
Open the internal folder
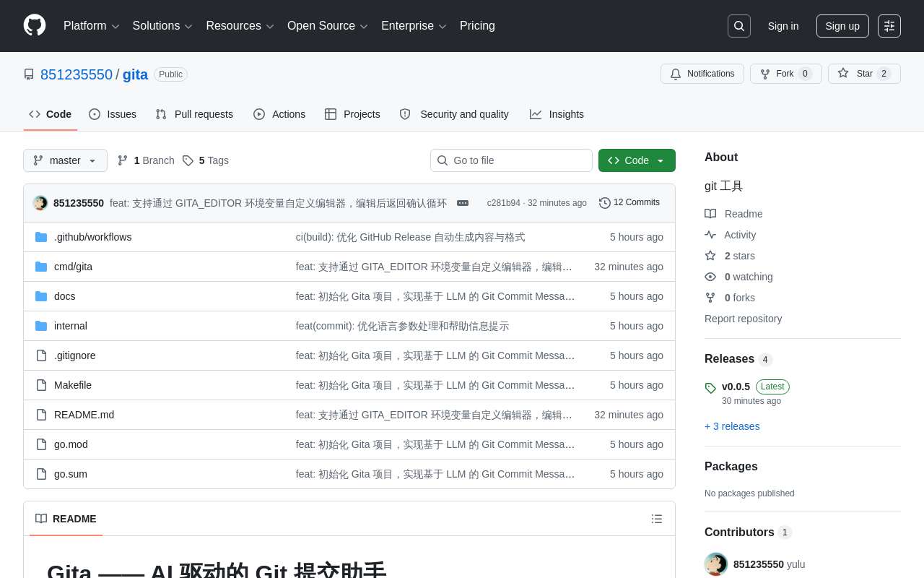(x=71, y=326)
